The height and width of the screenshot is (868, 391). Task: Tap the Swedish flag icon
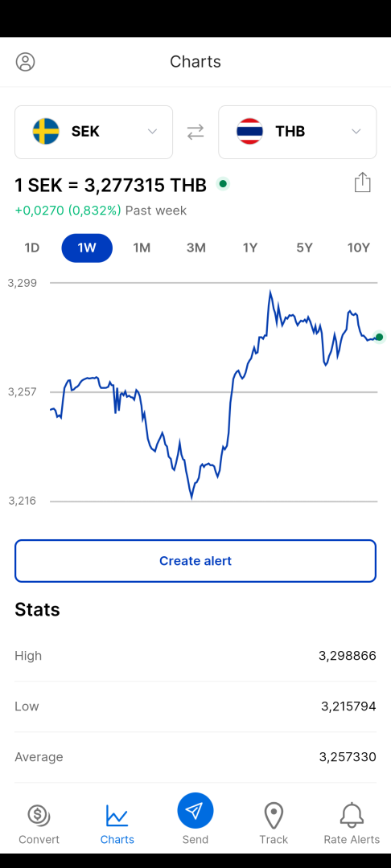(46, 132)
